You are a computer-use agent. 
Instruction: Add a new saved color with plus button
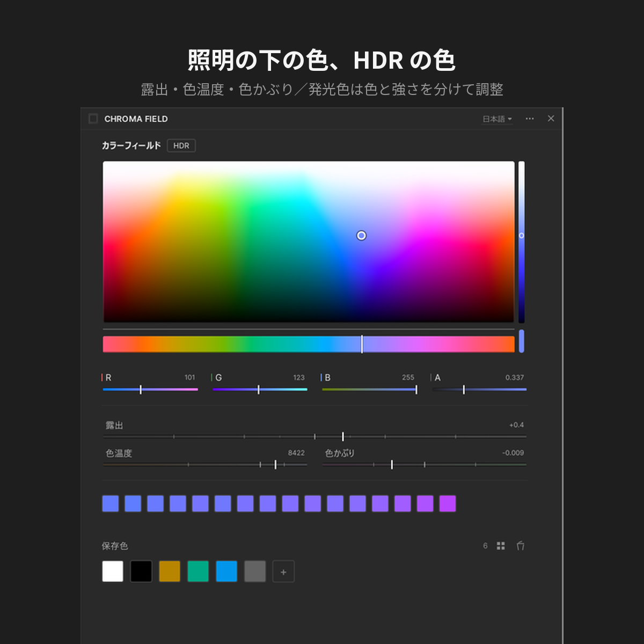[x=283, y=572]
